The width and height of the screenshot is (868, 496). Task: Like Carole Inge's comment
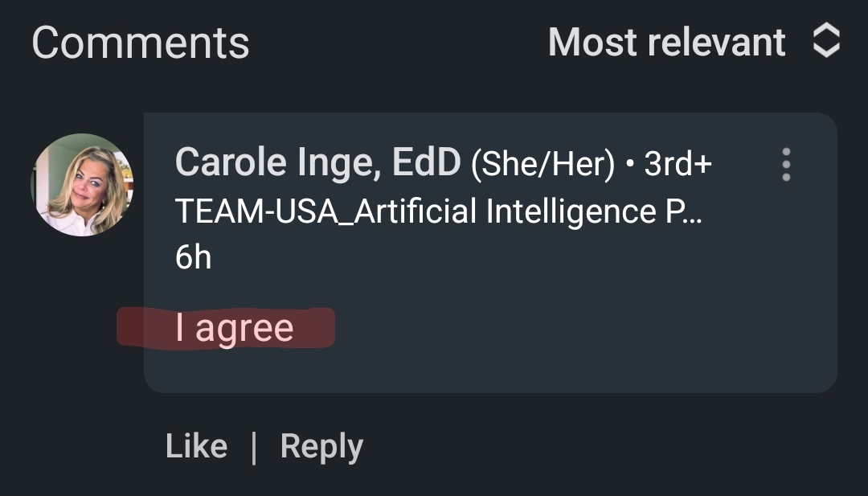click(x=196, y=445)
